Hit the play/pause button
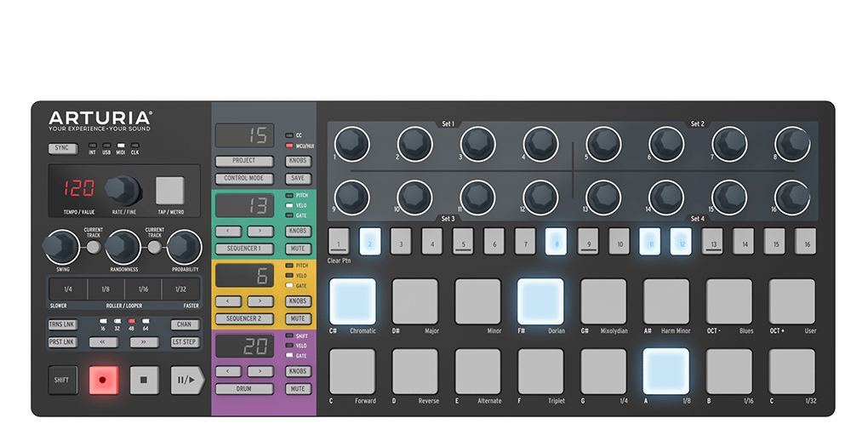This screenshot has height=441, width=868. point(186,380)
